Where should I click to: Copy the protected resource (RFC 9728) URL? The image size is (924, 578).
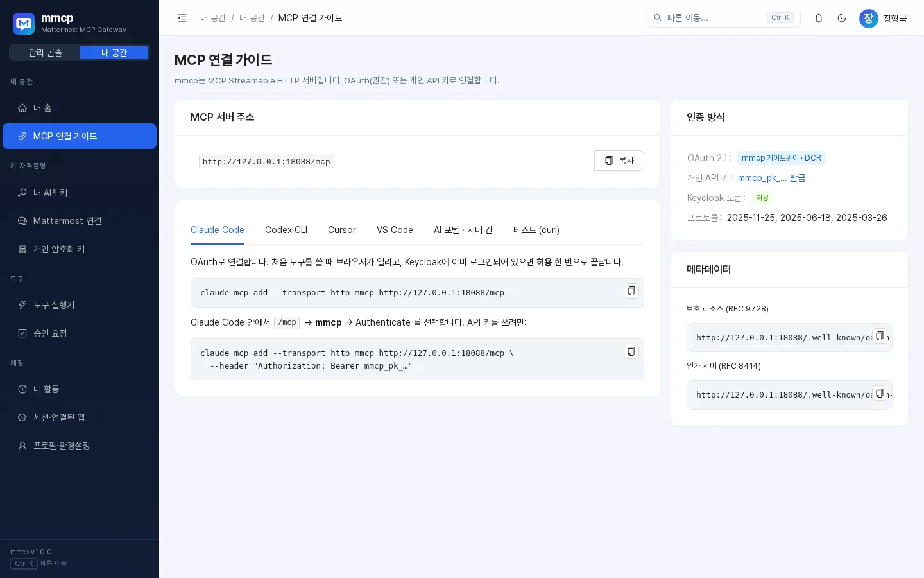(880, 336)
